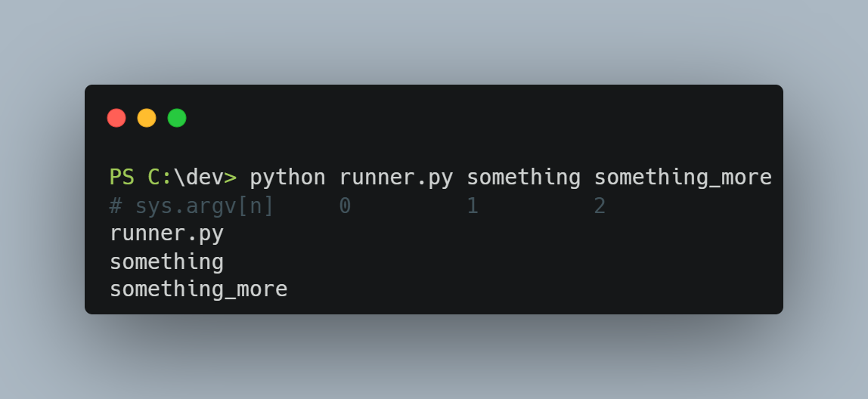Click the something output line
This screenshot has height=399, width=868.
click(x=166, y=262)
